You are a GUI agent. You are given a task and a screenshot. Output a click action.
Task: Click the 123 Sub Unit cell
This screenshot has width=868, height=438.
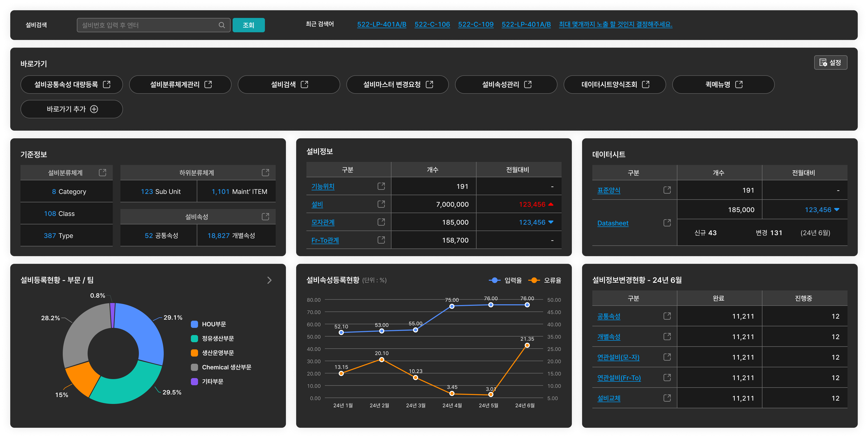point(158,191)
